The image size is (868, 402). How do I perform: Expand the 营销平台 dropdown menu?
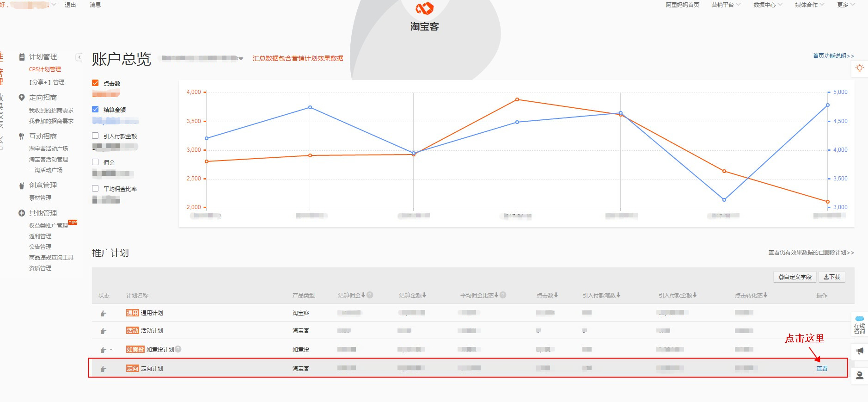click(726, 5)
